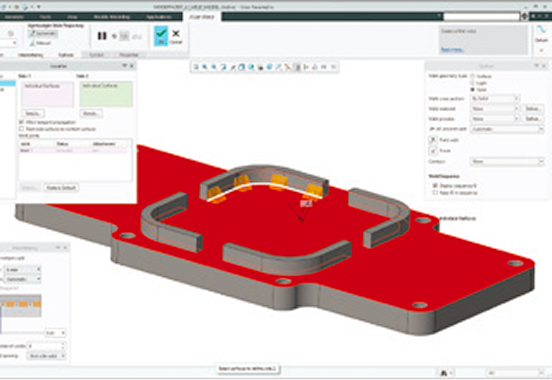Click the Field weld icon button
552x380 pixels.
tap(433, 140)
